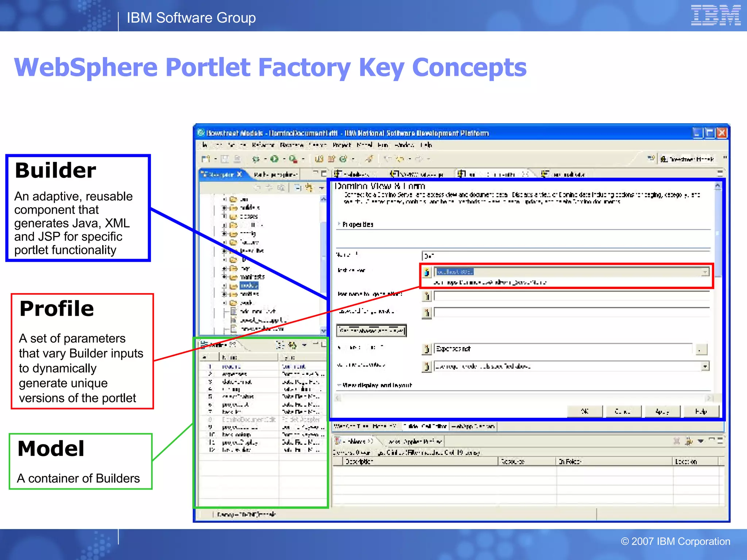
Task: Click the Search flashlight toolbar icon
Action: [369, 159]
